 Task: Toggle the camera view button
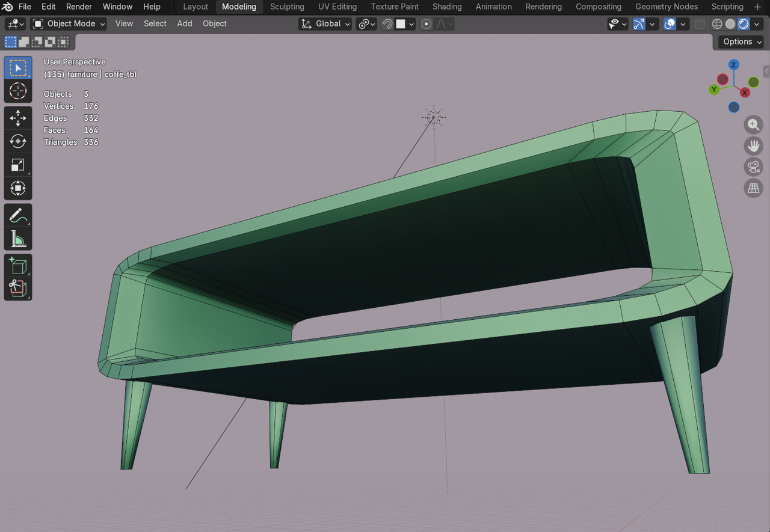tap(753, 167)
